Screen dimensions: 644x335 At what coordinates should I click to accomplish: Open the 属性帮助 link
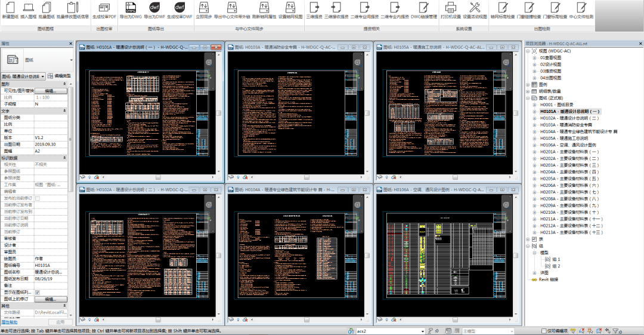coord(9,322)
